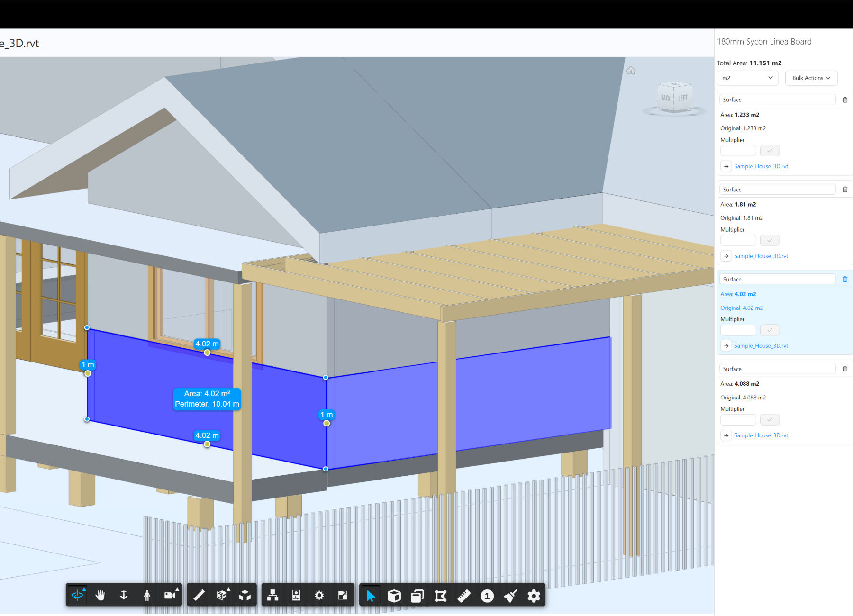
Task: Open the Sample_House_3D.rvt link for the selected surface
Action: tap(761, 345)
